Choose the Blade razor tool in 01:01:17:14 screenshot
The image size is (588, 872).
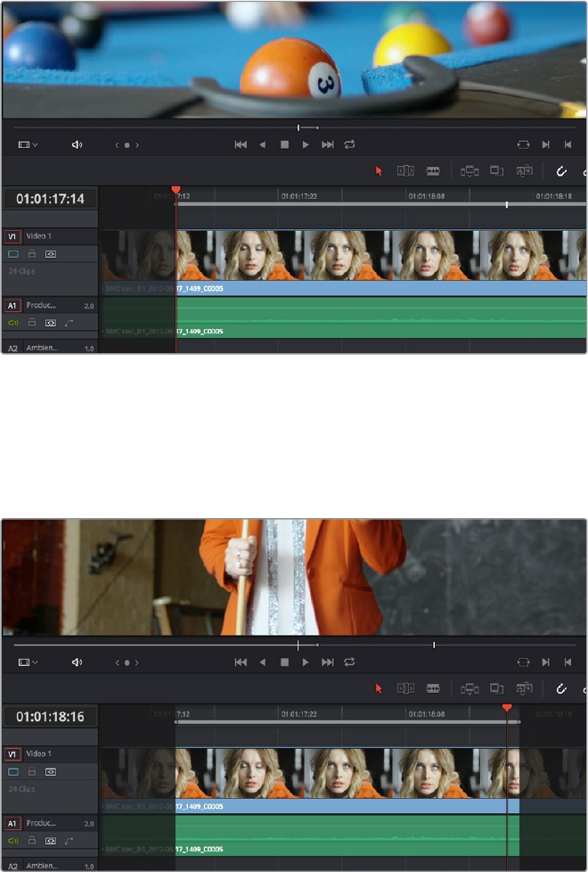433,171
